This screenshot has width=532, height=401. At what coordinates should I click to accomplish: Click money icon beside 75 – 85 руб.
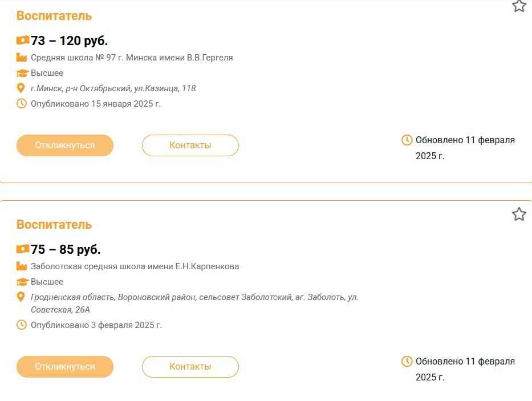22,249
